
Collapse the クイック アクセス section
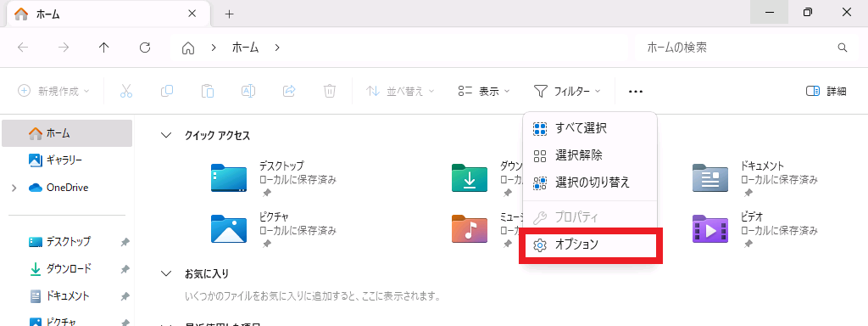[x=165, y=135]
